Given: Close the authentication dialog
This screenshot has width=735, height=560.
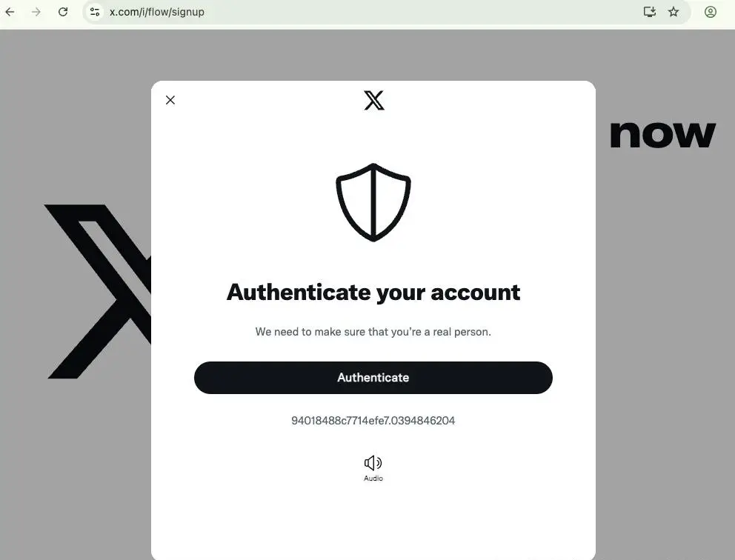Looking at the screenshot, I should (170, 100).
